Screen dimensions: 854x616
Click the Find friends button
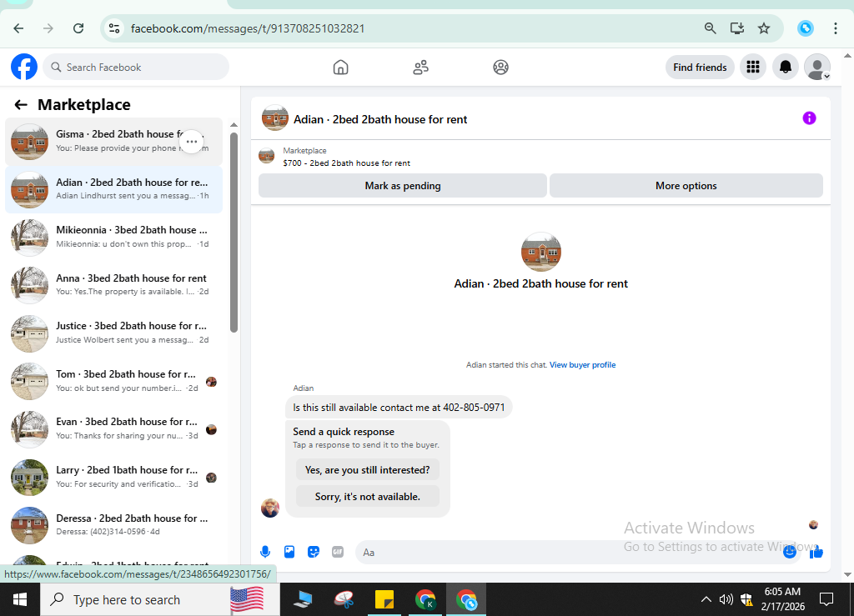tap(700, 67)
